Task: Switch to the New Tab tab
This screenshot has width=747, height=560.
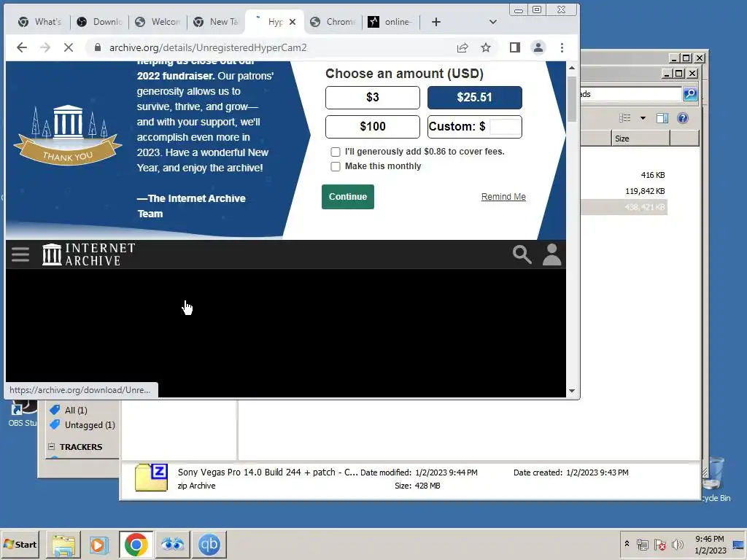Action: click(216, 22)
